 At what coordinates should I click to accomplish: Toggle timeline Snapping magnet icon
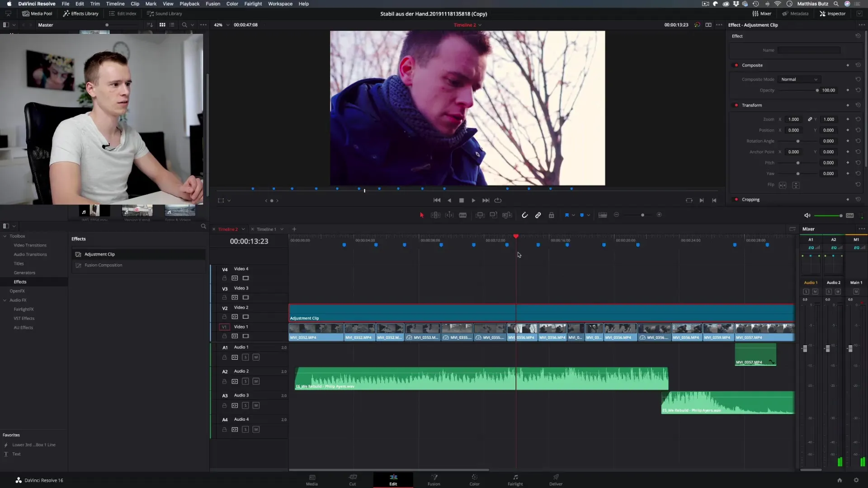pyautogui.click(x=525, y=215)
